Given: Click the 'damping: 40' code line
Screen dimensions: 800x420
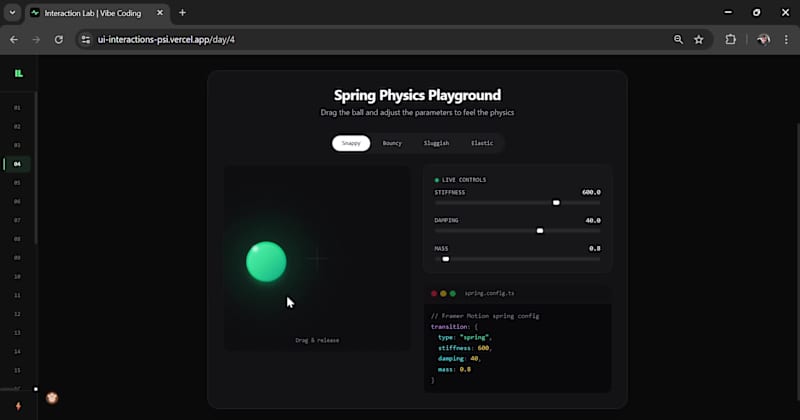Looking at the screenshot, I should pyautogui.click(x=459, y=359).
